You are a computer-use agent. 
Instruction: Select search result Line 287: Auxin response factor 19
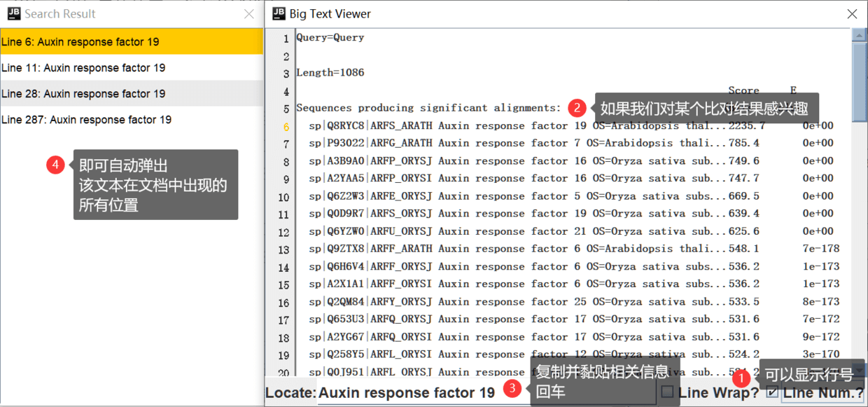(132, 120)
